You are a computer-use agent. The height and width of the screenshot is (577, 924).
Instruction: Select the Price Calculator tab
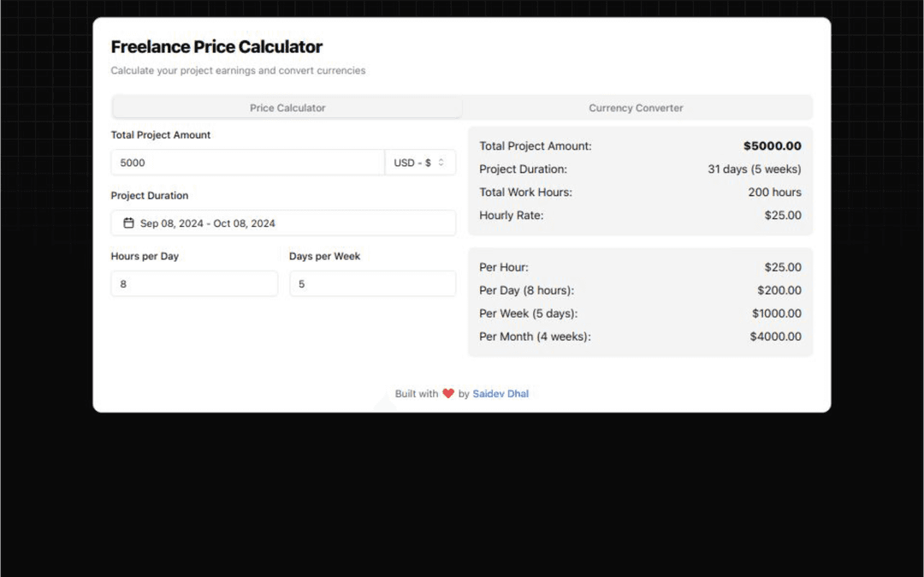pyautogui.click(x=287, y=108)
